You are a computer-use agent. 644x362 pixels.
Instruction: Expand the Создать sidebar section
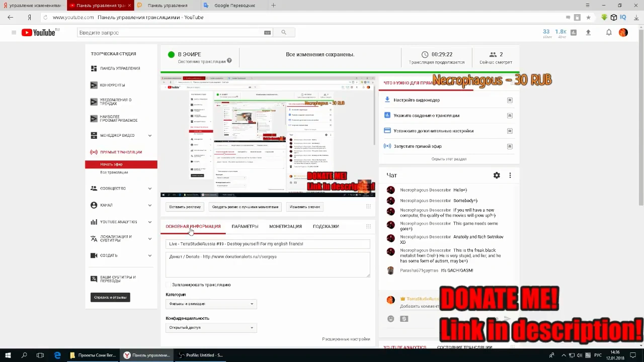[x=150, y=255]
